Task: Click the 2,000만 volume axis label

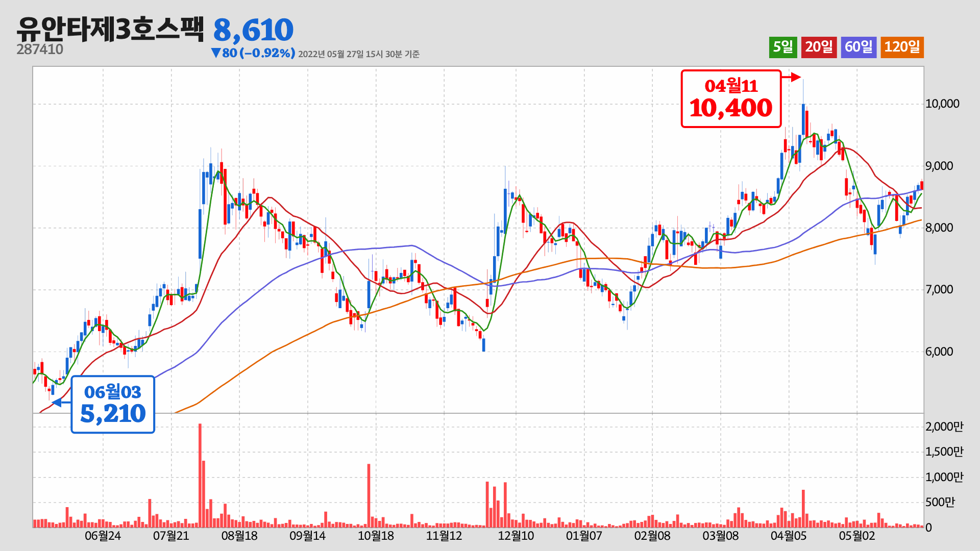Action: pyautogui.click(x=944, y=427)
